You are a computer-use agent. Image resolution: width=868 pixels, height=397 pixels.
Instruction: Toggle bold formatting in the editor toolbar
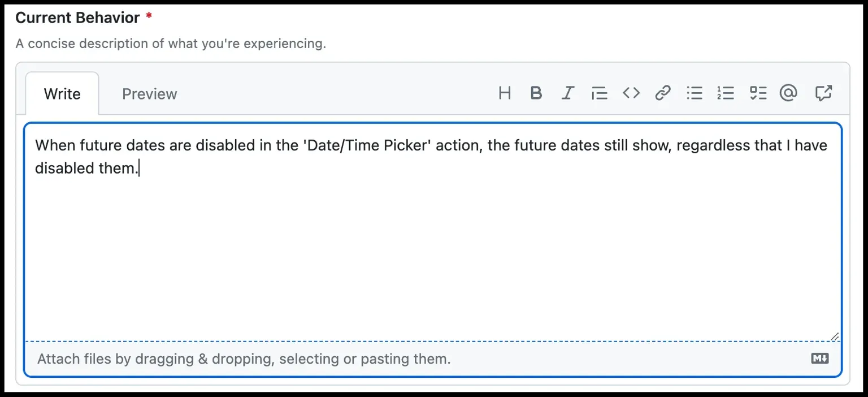coord(536,93)
